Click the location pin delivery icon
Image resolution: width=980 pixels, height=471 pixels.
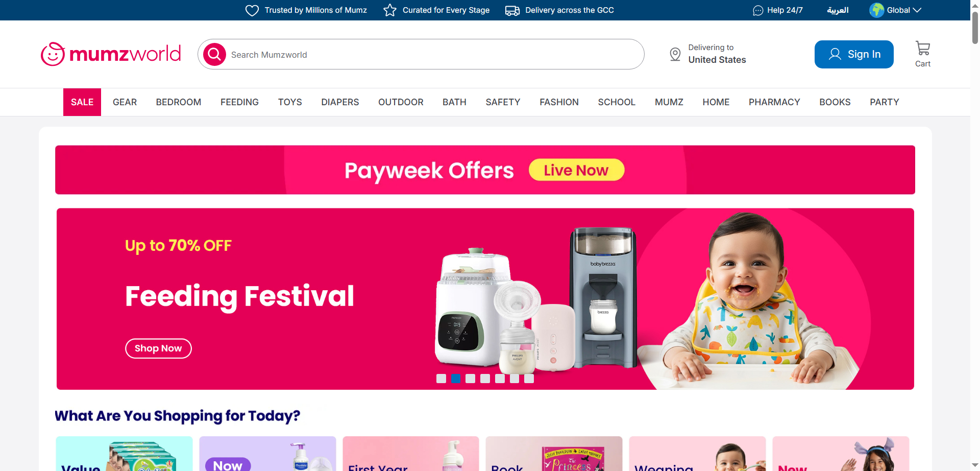pyautogui.click(x=675, y=54)
